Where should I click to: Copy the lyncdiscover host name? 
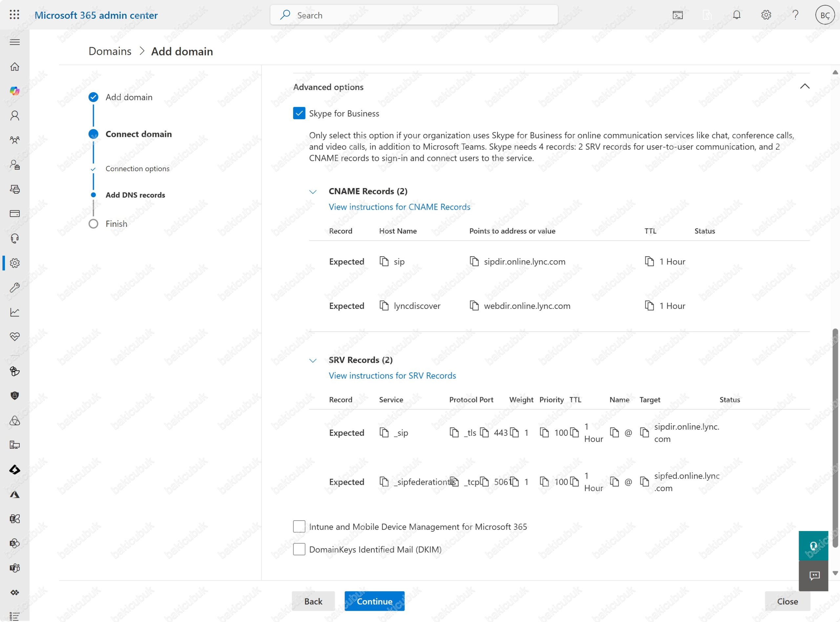pyautogui.click(x=384, y=306)
